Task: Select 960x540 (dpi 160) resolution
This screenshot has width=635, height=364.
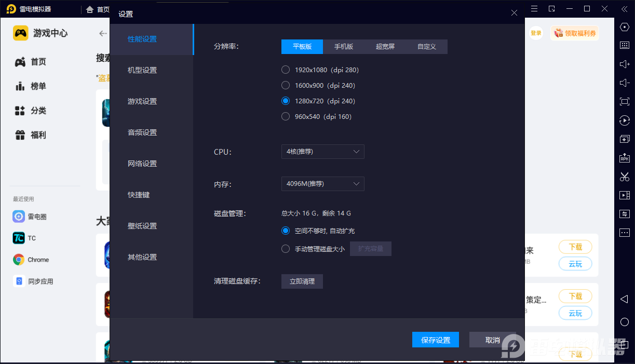Action: click(286, 116)
